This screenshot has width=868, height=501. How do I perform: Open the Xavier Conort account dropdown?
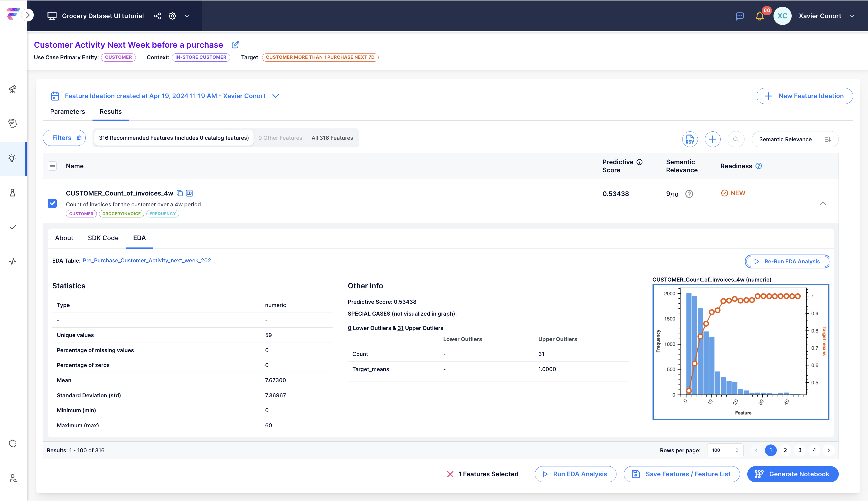(x=852, y=16)
